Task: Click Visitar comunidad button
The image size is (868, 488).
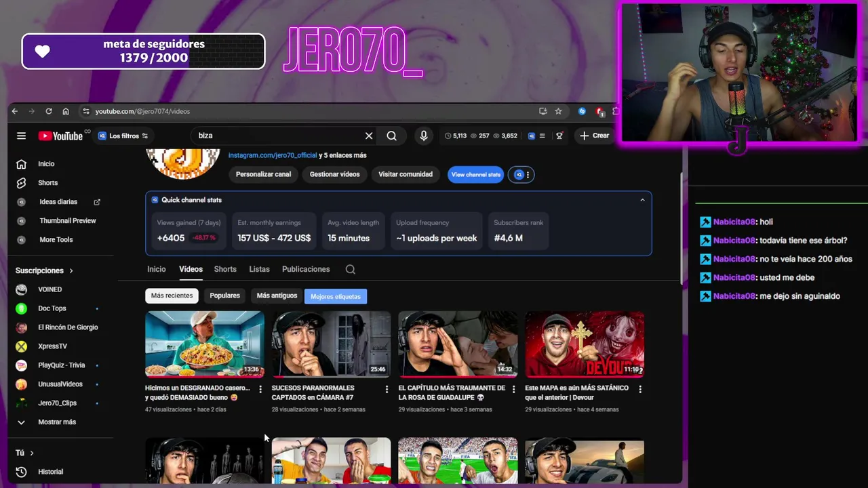Action: click(406, 175)
